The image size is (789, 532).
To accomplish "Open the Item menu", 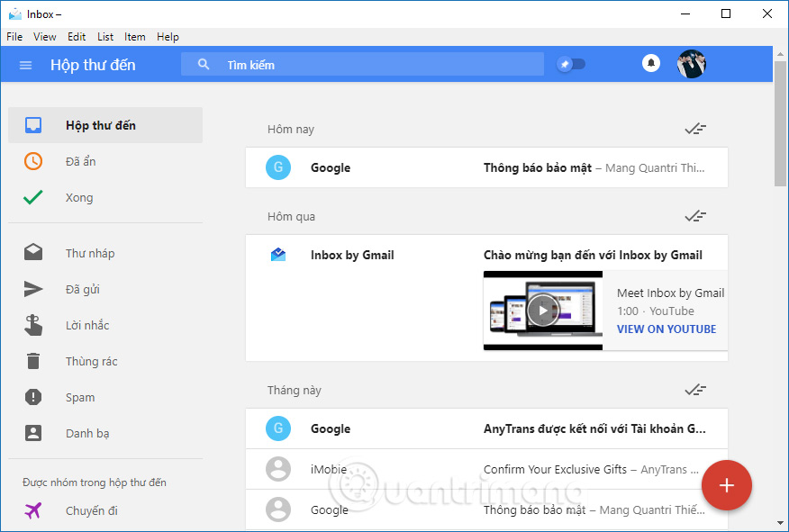I will point(134,37).
